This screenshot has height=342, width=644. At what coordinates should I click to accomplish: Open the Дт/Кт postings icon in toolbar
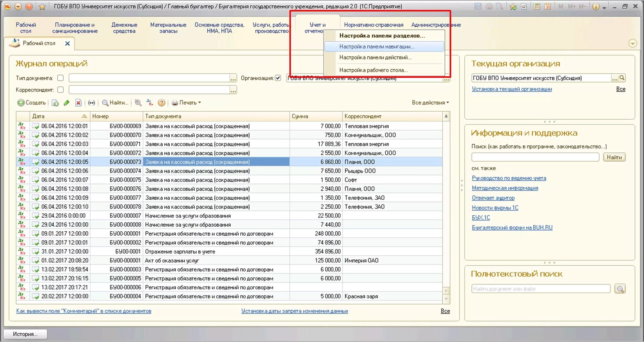coord(149,103)
